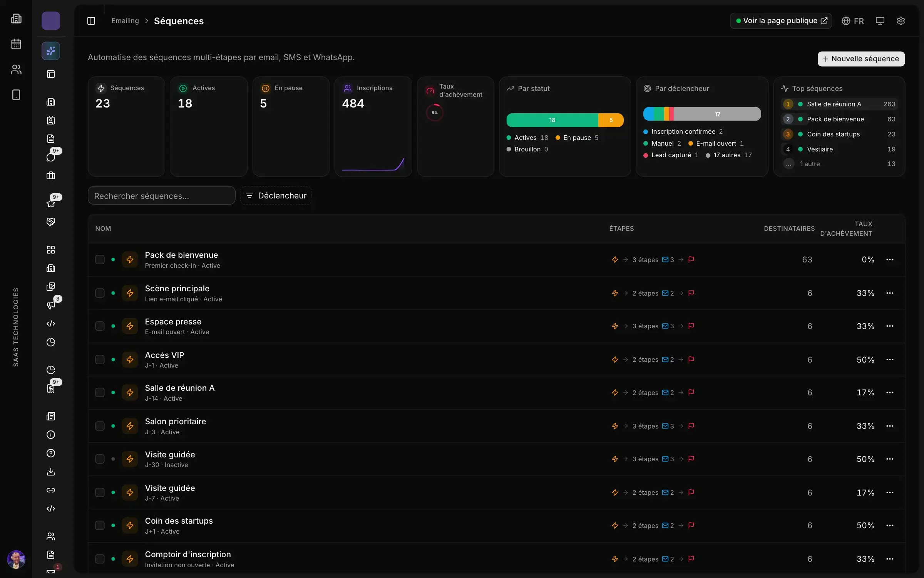Check the Salle de réunion A checkbox

(x=100, y=393)
